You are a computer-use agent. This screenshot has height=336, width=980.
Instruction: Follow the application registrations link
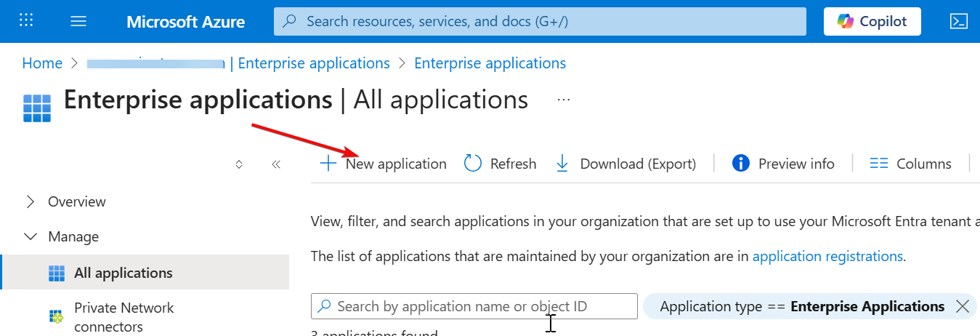point(827,256)
